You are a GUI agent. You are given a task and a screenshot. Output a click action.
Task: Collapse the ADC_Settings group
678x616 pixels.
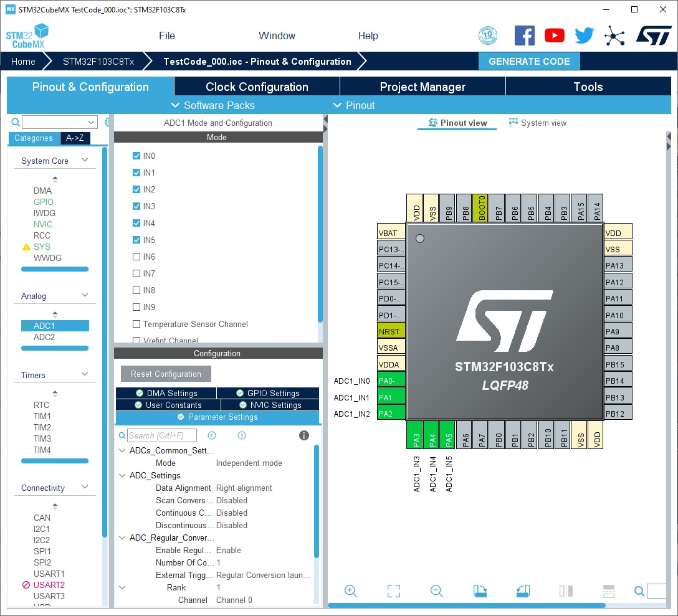point(122,475)
